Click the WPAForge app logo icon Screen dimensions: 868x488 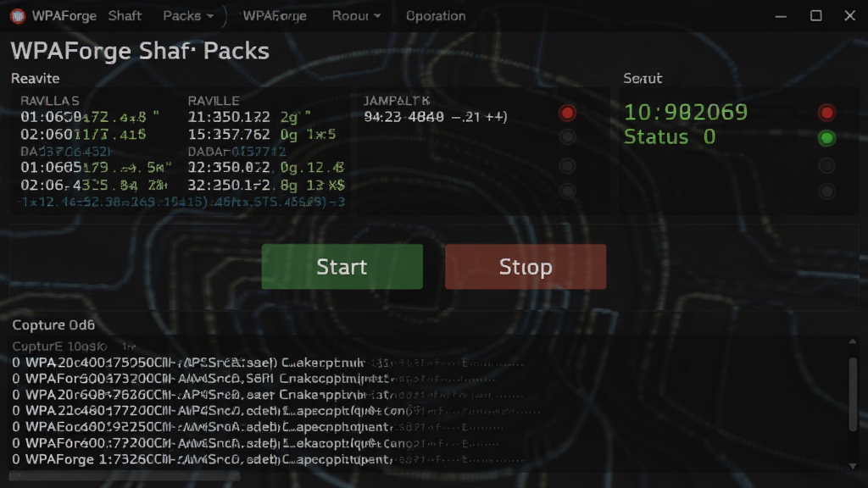click(x=17, y=16)
